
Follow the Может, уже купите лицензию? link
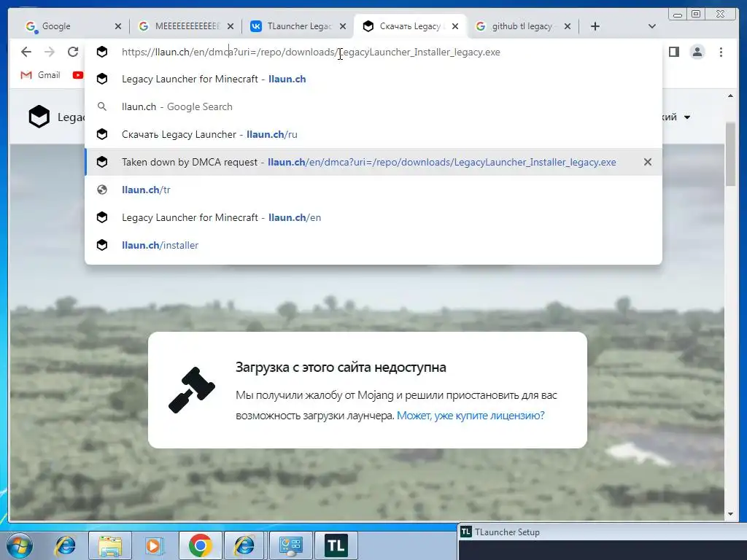pyautogui.click(x=471, y=415)
